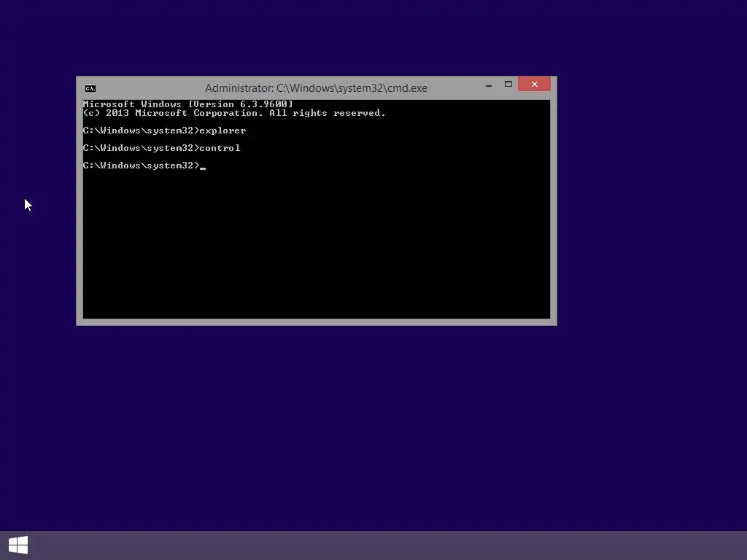Image resolution: width=747 pixels, height=560 pixels.
Task: Close the Administrator cmd.exe window
Action: [534, 85]
